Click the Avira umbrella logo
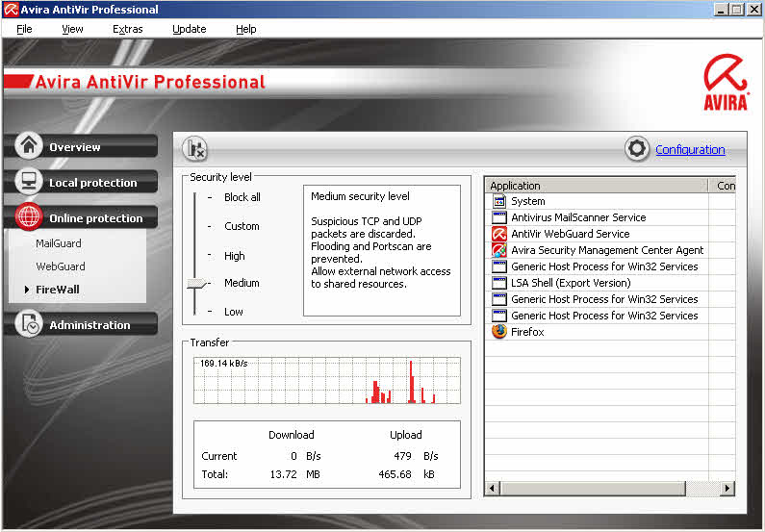 (726, 82)
